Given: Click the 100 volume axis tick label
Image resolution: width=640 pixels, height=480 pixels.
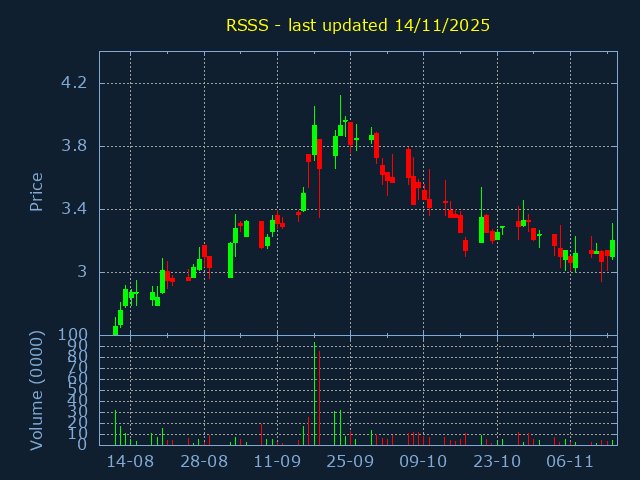Looking at the screenshot, I should (x=72, y=335).
